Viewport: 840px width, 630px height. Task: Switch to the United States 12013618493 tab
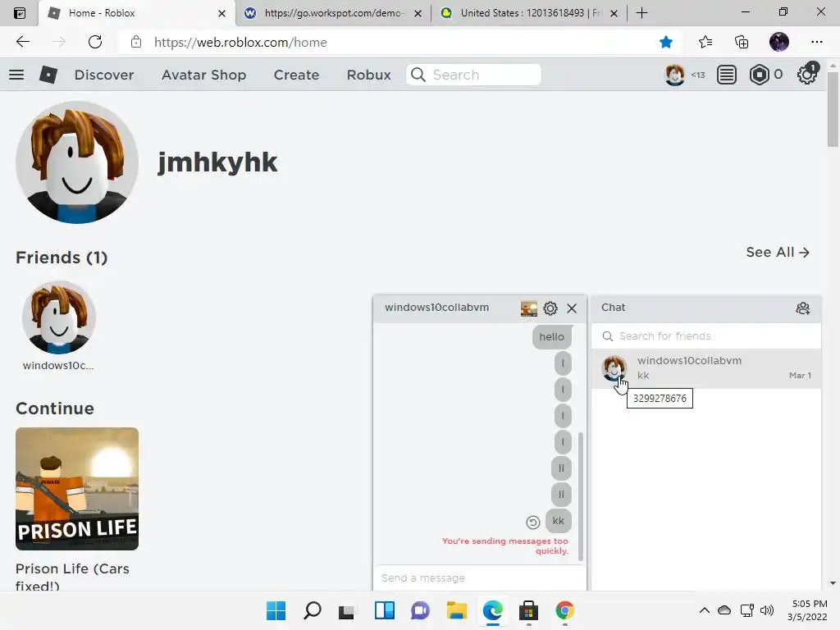[531, 13]
